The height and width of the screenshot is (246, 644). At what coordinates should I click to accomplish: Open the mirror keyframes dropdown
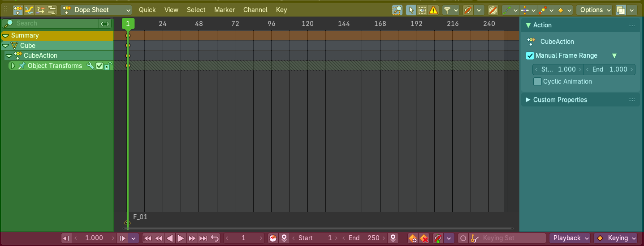tap(528, 10)
